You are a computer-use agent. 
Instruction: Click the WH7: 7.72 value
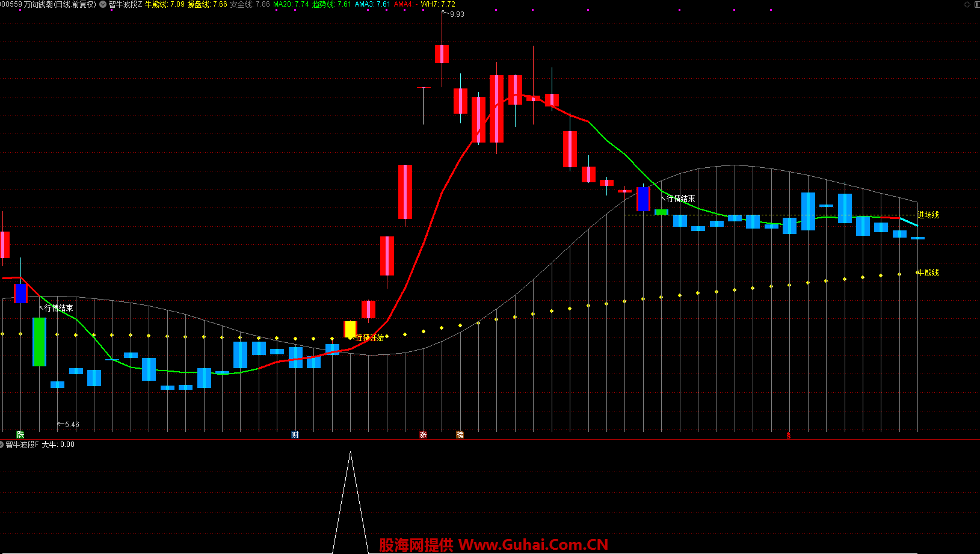438,4
